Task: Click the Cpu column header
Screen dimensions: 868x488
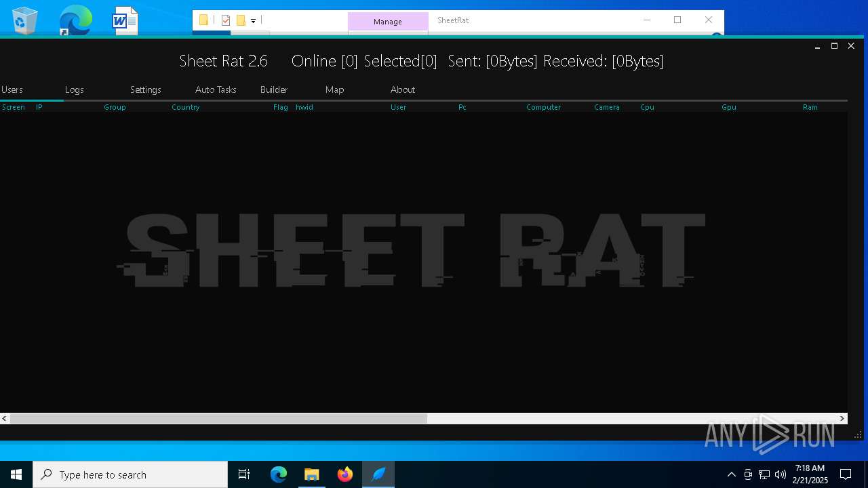Action: (x=647, y=107)
